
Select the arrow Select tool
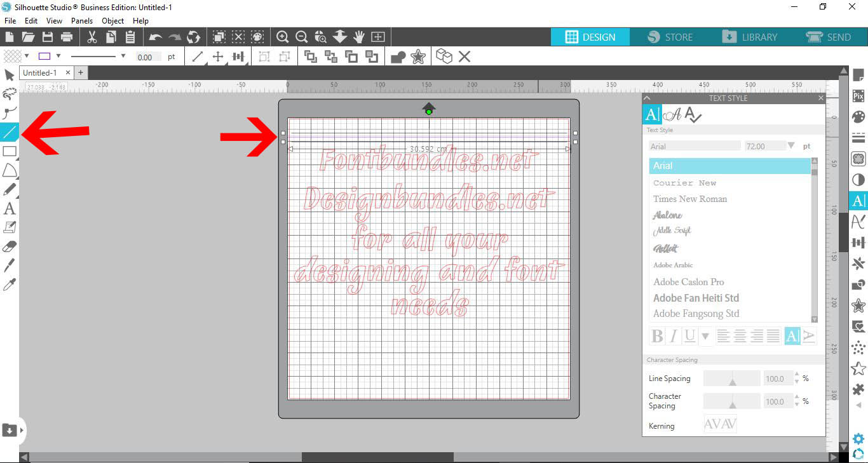(x=10, y=76)
